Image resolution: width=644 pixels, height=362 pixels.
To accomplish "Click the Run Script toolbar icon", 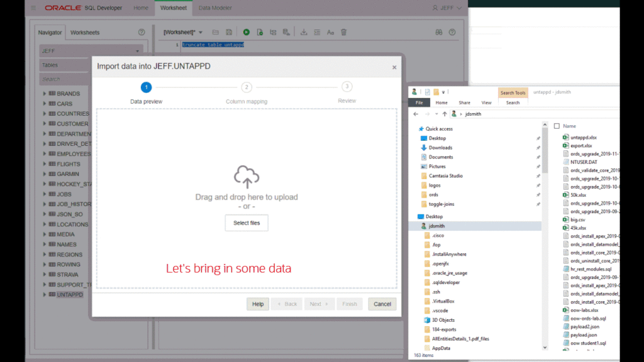I will (260, 31).
